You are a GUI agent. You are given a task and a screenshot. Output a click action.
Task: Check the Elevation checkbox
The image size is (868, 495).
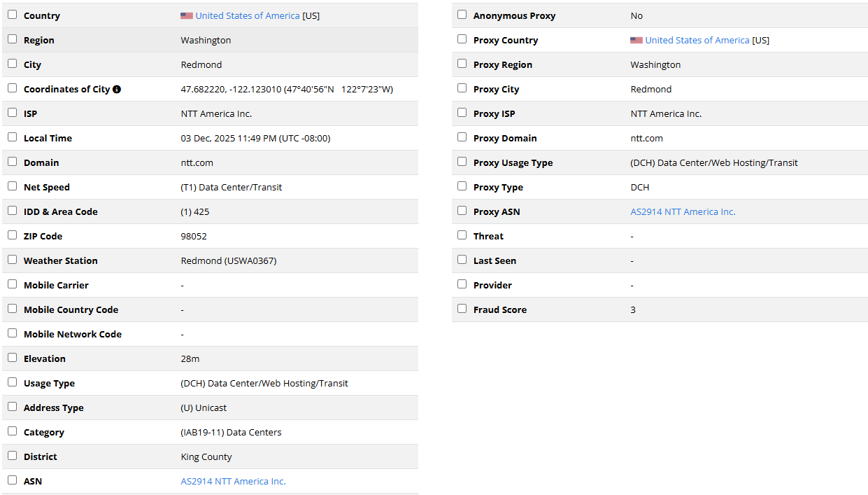(13, 358)
